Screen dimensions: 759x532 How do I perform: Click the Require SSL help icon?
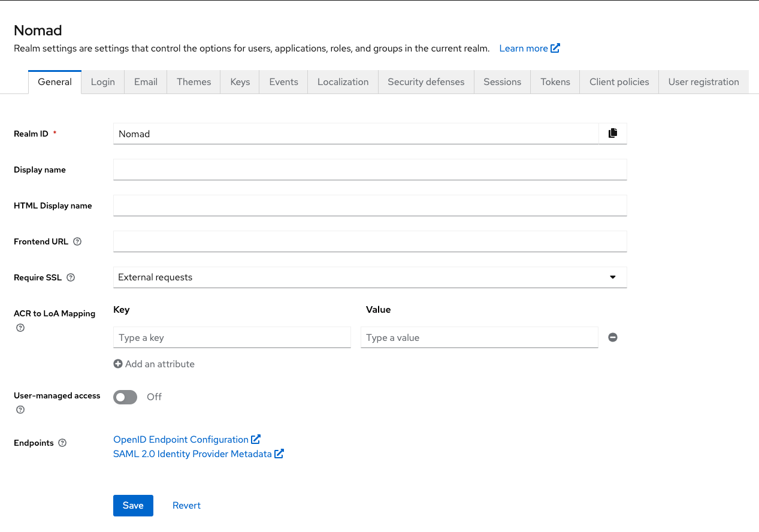click(71, 277)
